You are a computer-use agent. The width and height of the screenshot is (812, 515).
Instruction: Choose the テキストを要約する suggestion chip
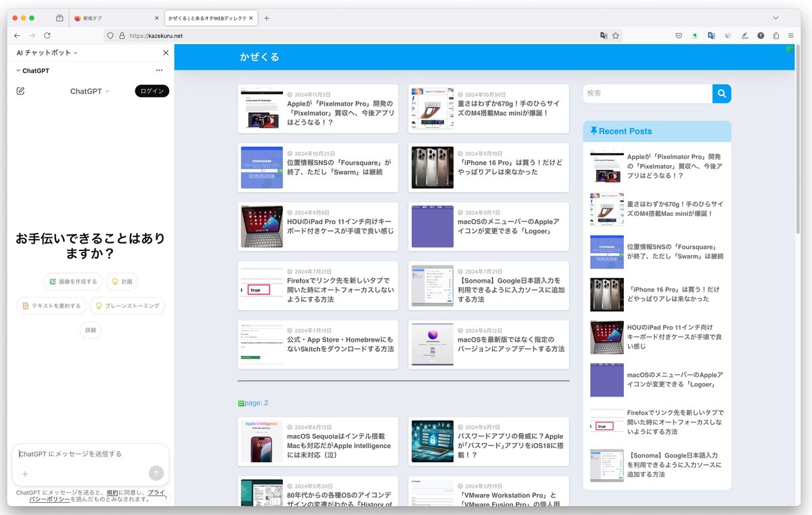(51, 306)
